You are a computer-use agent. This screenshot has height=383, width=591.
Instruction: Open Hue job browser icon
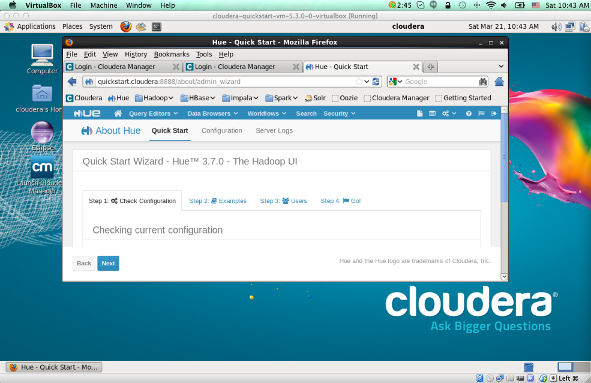tap(432, 113)
